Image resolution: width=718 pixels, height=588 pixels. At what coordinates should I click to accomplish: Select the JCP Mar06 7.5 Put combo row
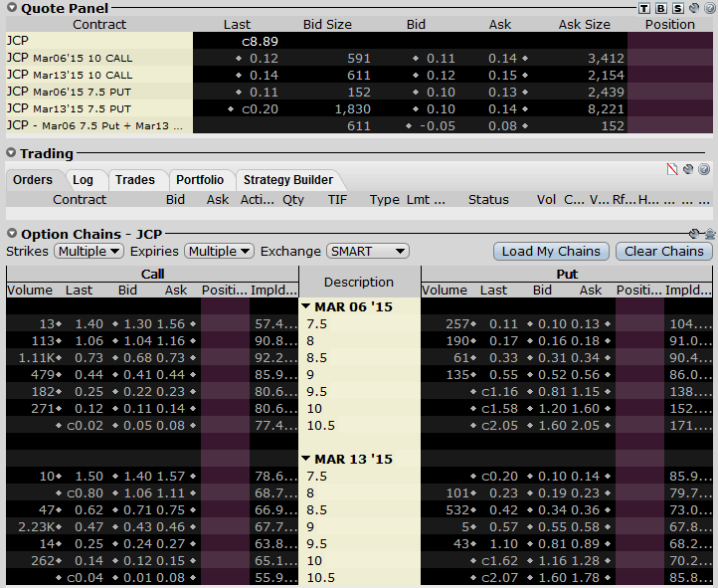pyautogui.click(x=98, y=125)
